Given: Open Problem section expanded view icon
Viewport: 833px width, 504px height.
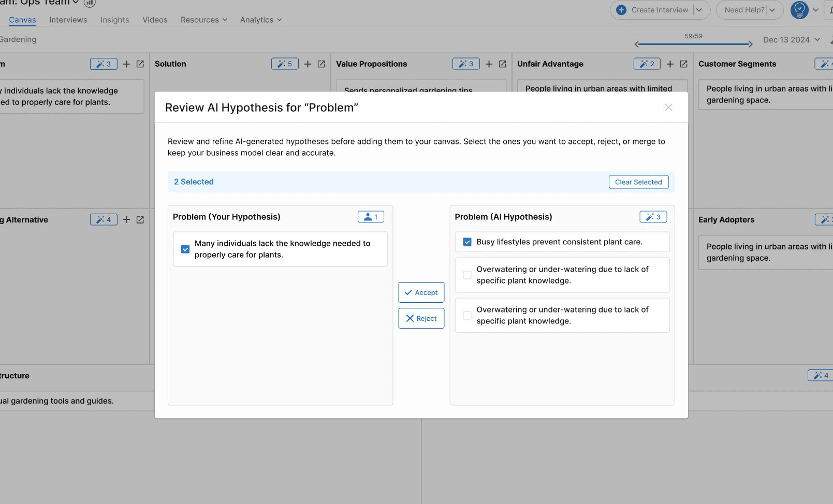Looking at the screenshot, I should [140, 64].
